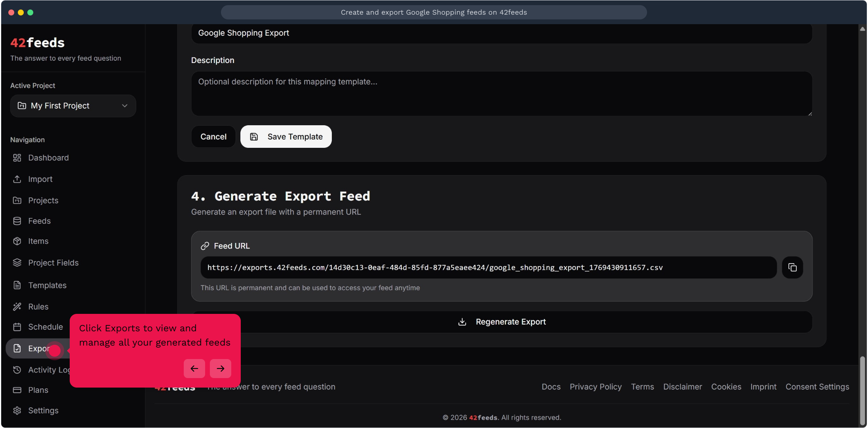The height and width of the screenshot is (428, 868).
Task: Click the Feeds database icon
Action: [17, 221]
